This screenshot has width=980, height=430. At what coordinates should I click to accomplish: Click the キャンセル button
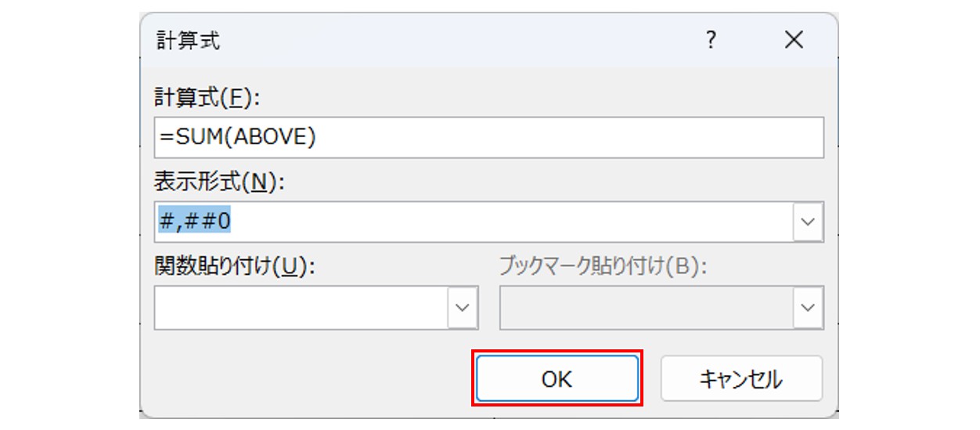point(740,379)
